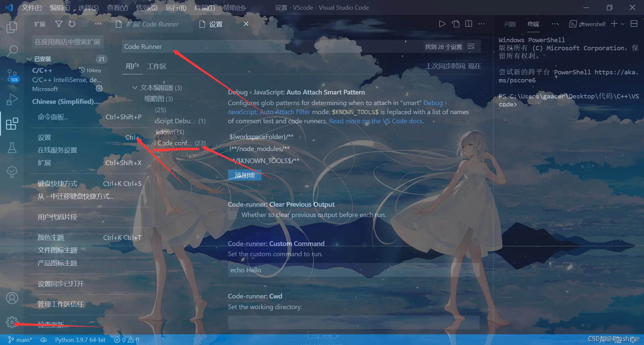Open editor more actions ellipsis
This screenshot has width=644, height=345.
(x=482, y=24)
